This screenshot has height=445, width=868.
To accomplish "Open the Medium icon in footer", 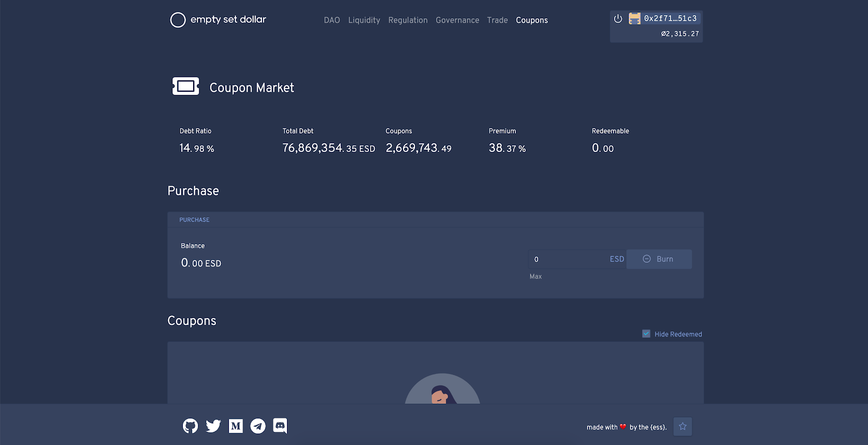I will coord(236,426).
